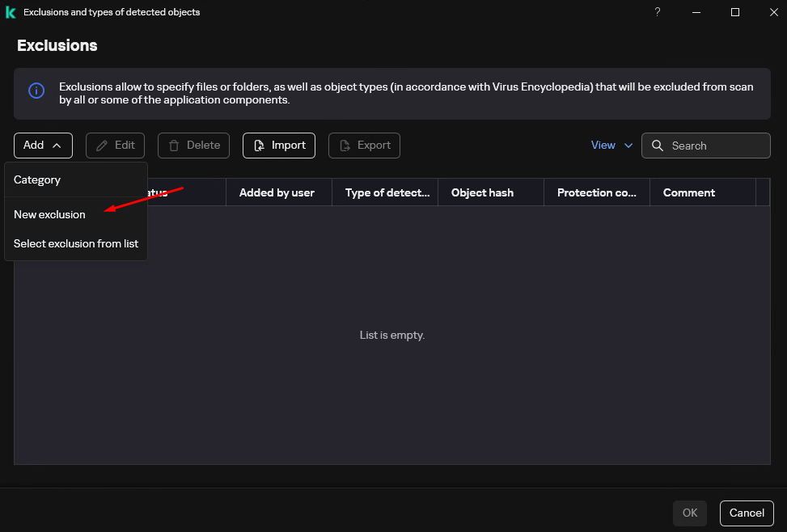Click the Comment column header
Image resolution: width=787 pixels, height=532 pixels.
tap(689, 192)
